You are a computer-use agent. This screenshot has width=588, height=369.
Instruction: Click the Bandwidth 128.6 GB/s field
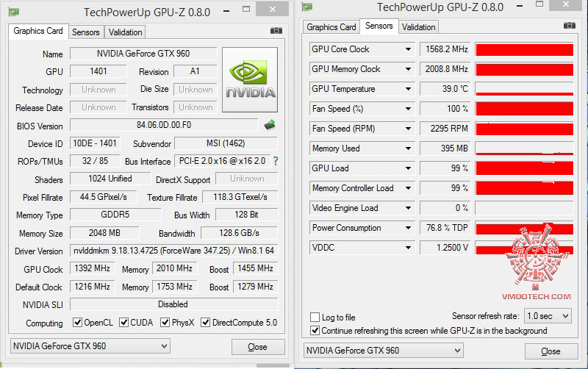coord(240,233)
